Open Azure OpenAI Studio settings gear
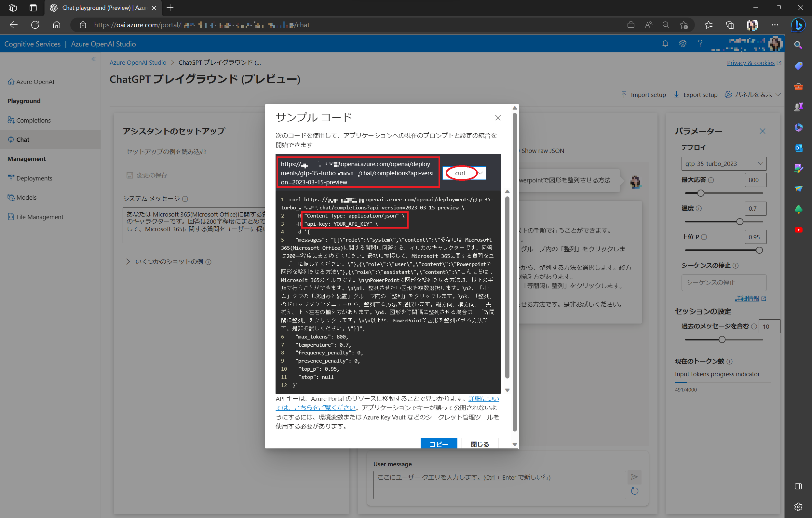The image size is (812, 518). pyautogui.click(x=683, y=44)
